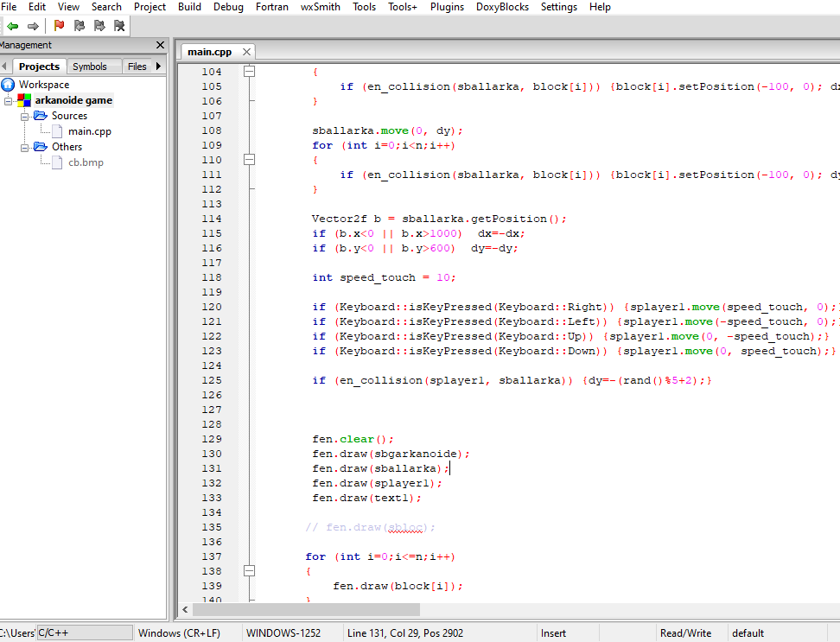Click Windows (CR+LF) line ending status
The image size is (840, 642).
point(179,632)
